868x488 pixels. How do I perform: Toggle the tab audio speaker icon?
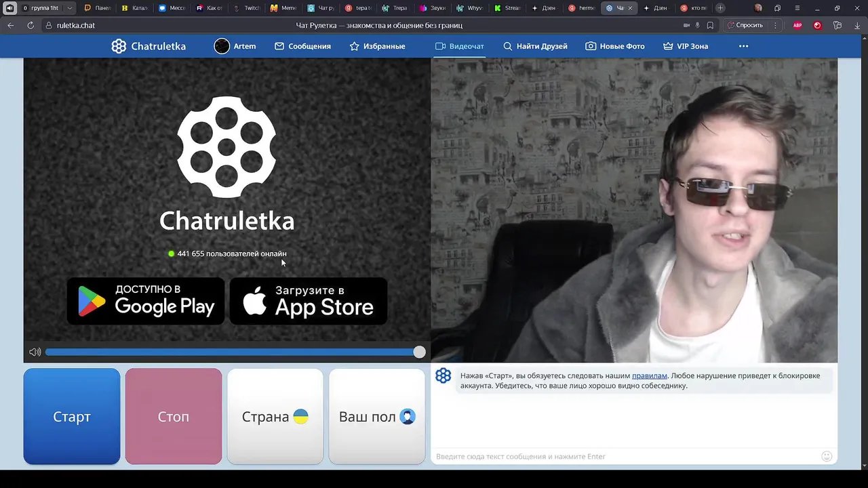(9, 8)
